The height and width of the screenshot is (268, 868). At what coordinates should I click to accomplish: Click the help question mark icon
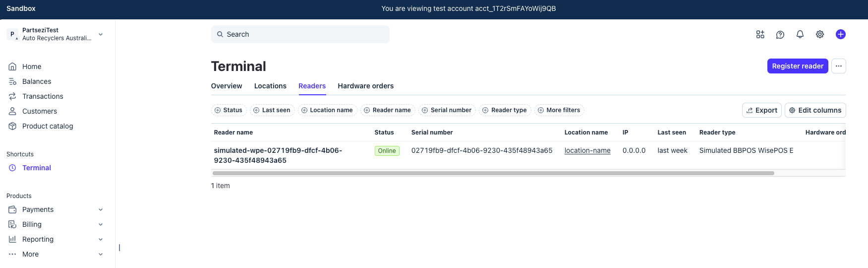780,34
